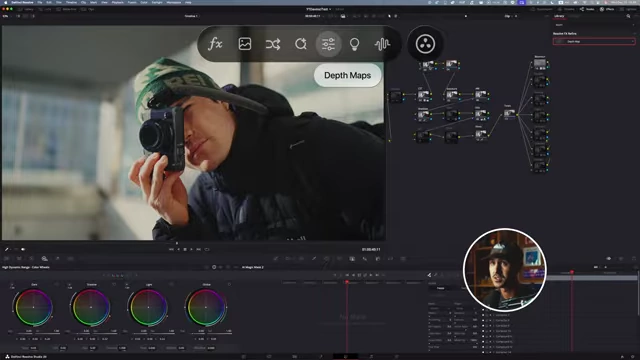Open the DaVinci Resolve application menu
The width and height of the screenshot is (640, 360).
click(22, 2)
